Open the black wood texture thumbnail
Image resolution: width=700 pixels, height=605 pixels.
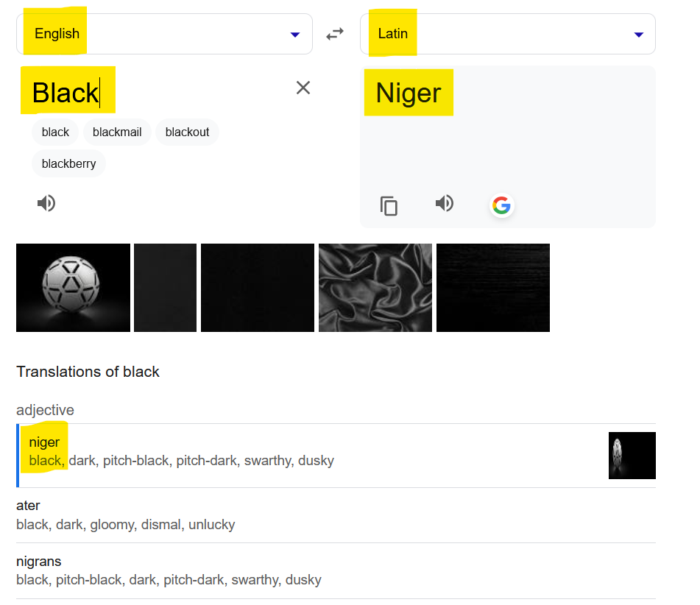pyautogui.click(x=493, y=288)
